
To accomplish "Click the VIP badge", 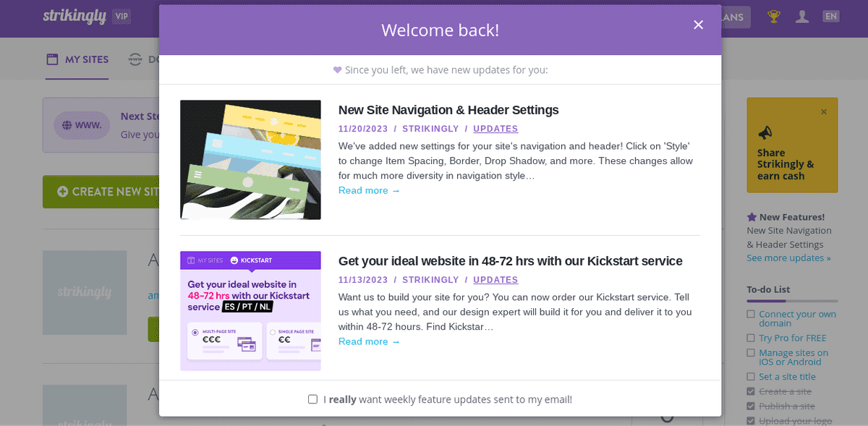I will pyautogui.click(x=122, y=16).
